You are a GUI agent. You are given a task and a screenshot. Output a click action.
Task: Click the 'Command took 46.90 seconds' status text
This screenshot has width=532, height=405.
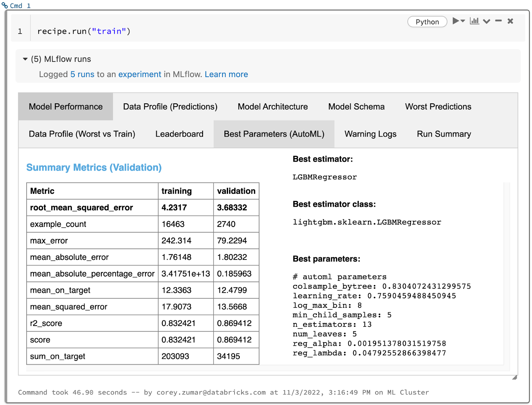(72, 392)
